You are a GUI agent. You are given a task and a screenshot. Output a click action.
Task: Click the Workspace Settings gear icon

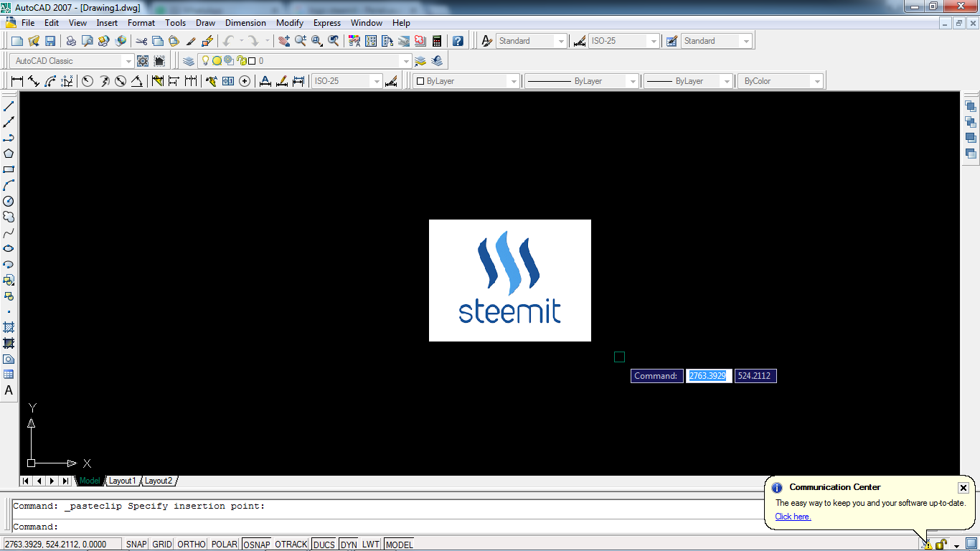[143, 61]
